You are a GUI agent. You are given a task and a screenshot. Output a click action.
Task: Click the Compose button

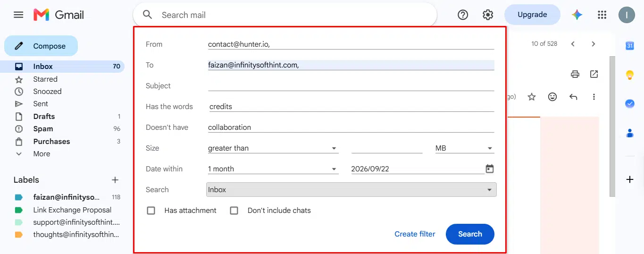41,46
